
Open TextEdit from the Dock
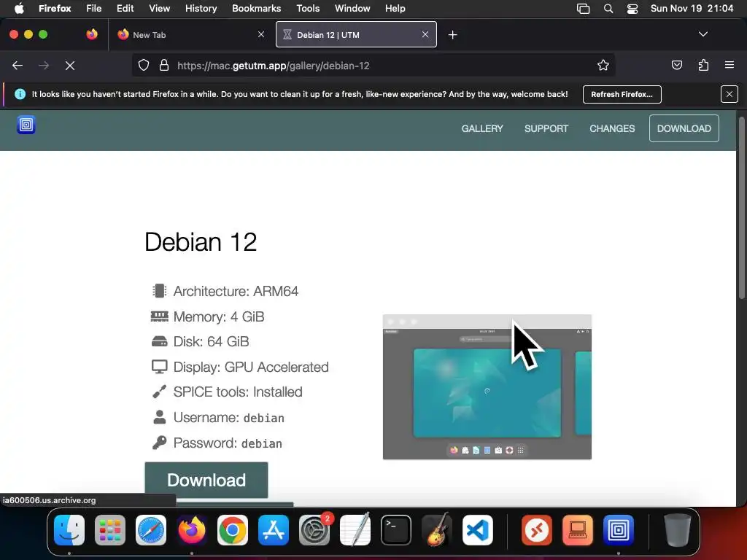355,530
